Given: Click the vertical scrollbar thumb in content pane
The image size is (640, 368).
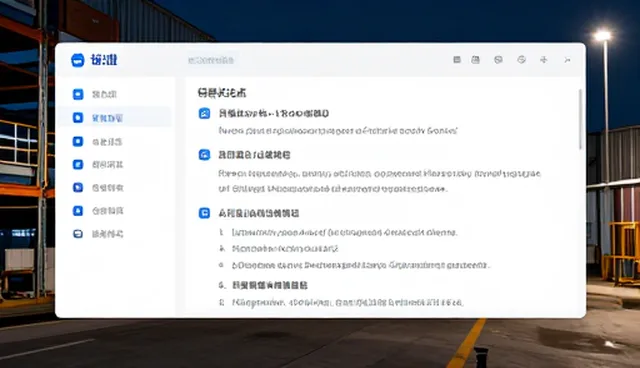Looking at the screenshot, I should click(x=580, y=119).
